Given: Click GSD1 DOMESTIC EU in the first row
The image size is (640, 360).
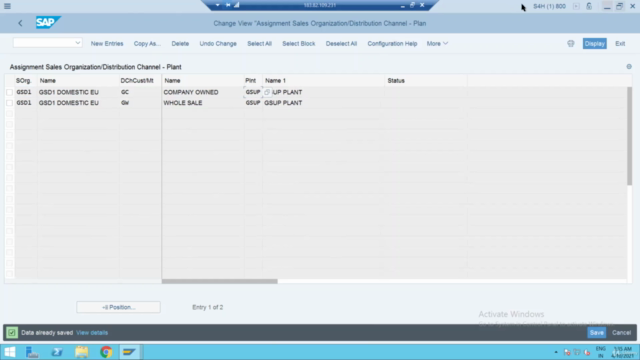Looking at the screenshot, I should pos(69,92).
